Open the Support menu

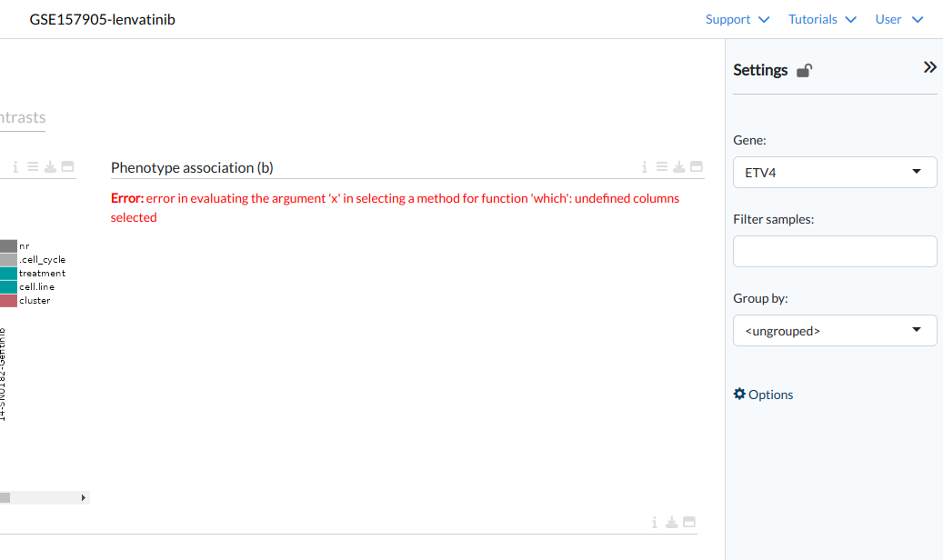tap(737, 19)
